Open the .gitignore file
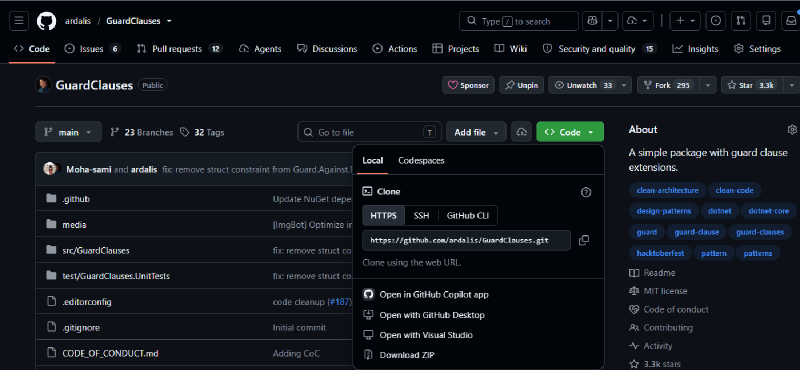The width and height of the screenshot is (800, 370). 81,328
